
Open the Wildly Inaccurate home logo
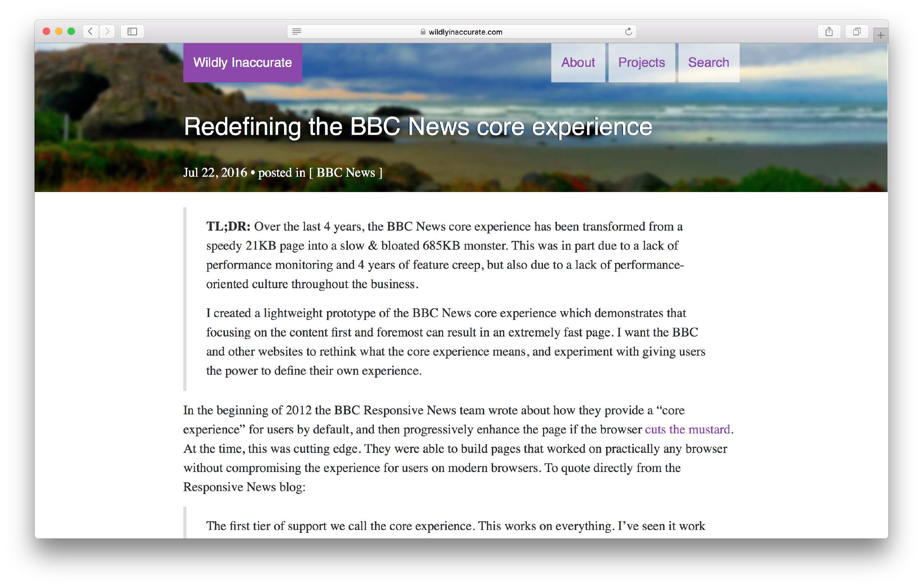pos(243,62)
